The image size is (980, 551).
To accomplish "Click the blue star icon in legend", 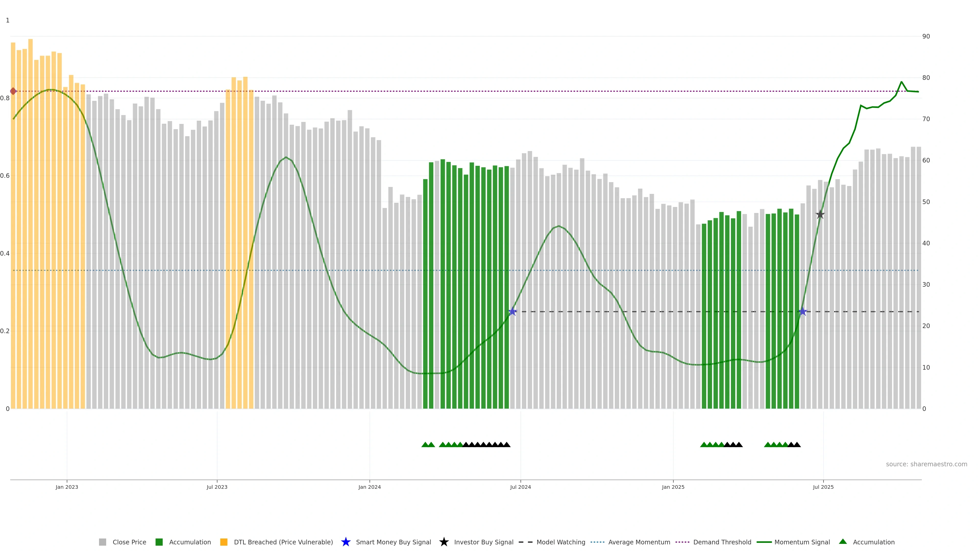I will 346,542.
